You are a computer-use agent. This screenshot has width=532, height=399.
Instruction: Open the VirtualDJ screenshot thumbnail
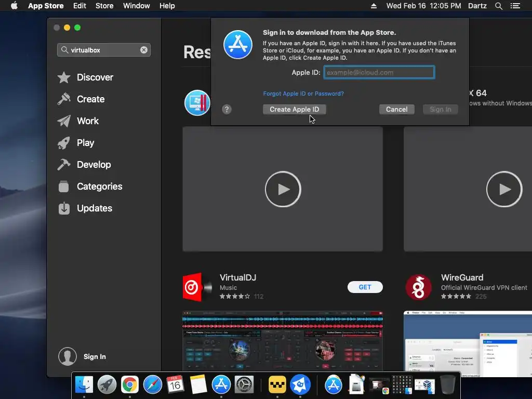point(283,340)
